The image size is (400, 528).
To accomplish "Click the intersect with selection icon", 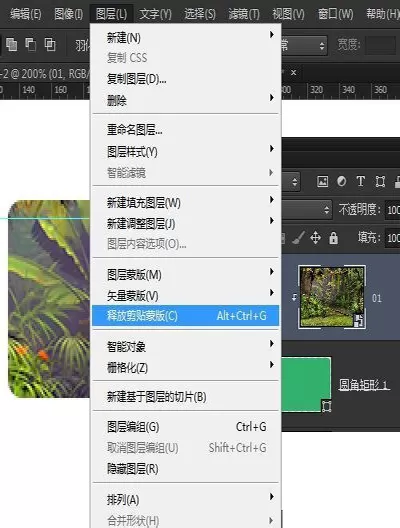I will pos(50,44).
